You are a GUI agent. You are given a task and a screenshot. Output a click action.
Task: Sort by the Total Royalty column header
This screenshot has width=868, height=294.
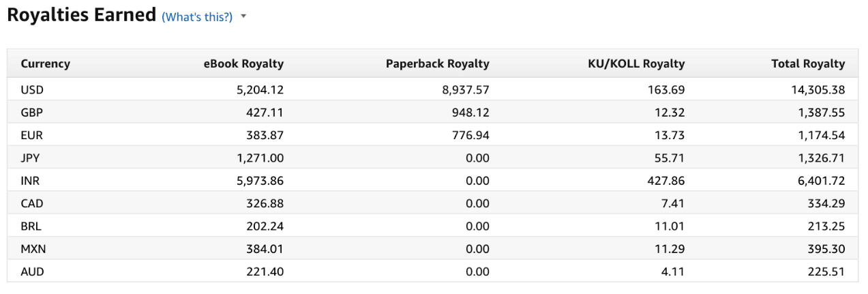click(808, 63)
